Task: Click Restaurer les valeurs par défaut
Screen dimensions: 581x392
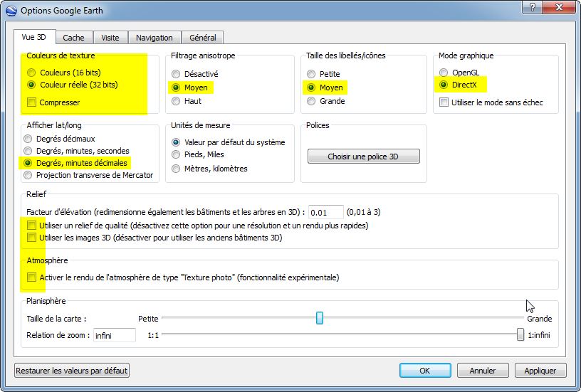Action: coord(72,371)
